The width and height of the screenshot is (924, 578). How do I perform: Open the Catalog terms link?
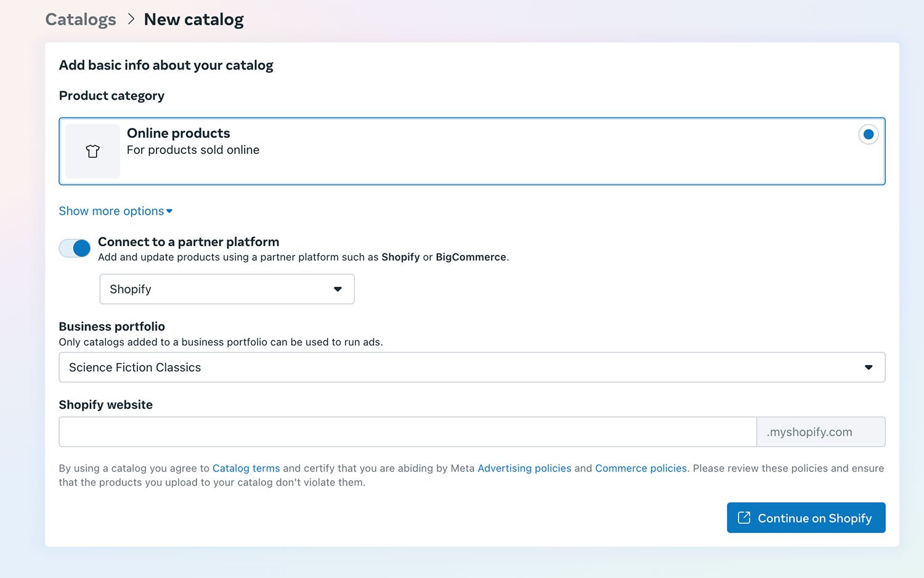point(246,468)
